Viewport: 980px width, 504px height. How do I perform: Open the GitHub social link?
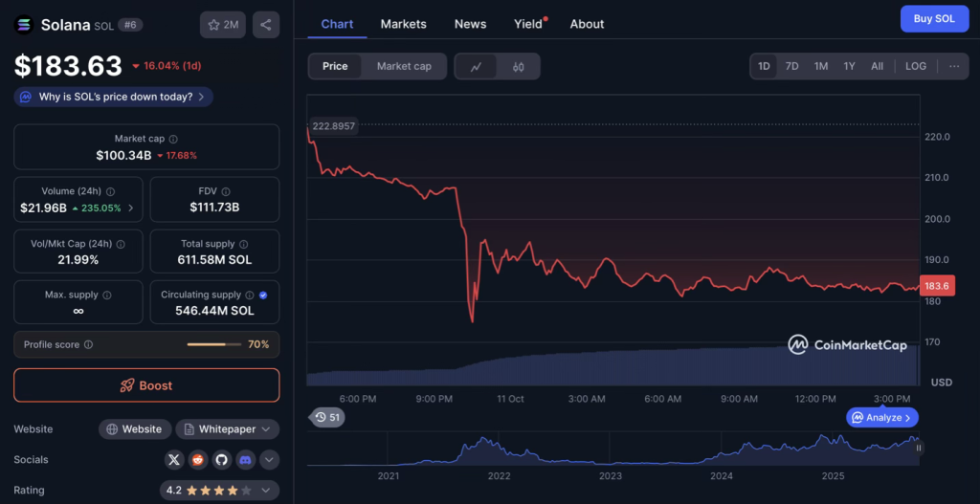222,460
